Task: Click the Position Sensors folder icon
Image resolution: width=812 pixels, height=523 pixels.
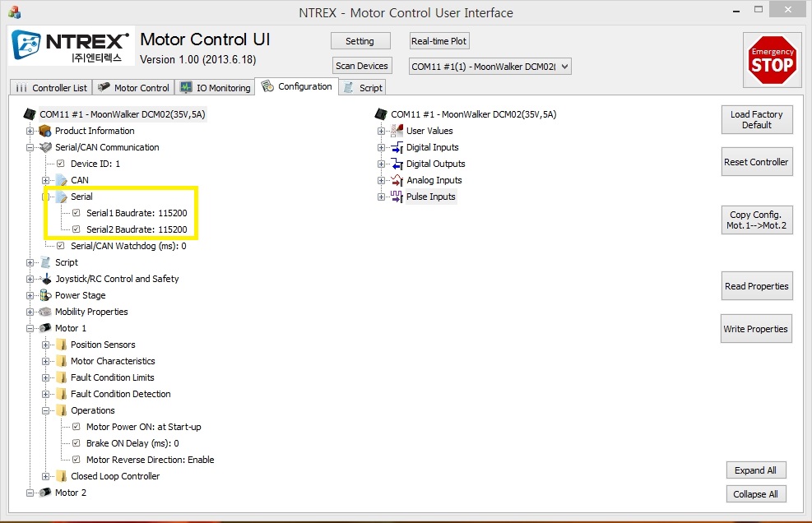Action: coord(61,345)
